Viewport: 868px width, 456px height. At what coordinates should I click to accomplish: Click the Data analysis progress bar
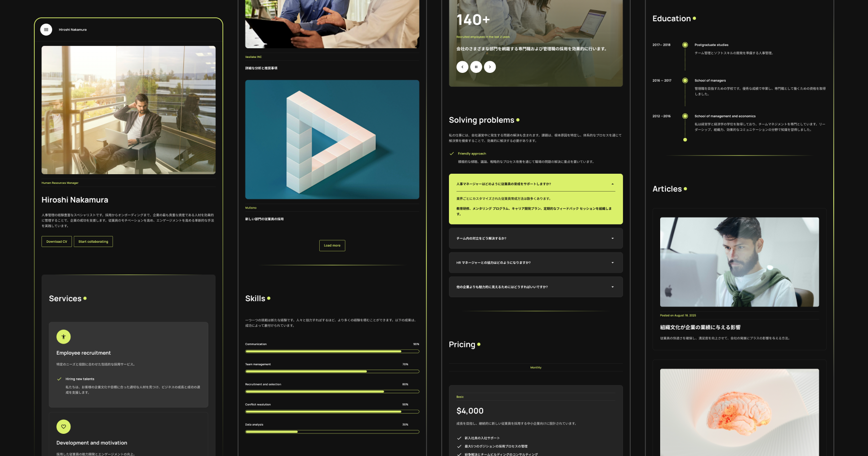[332, 432]
